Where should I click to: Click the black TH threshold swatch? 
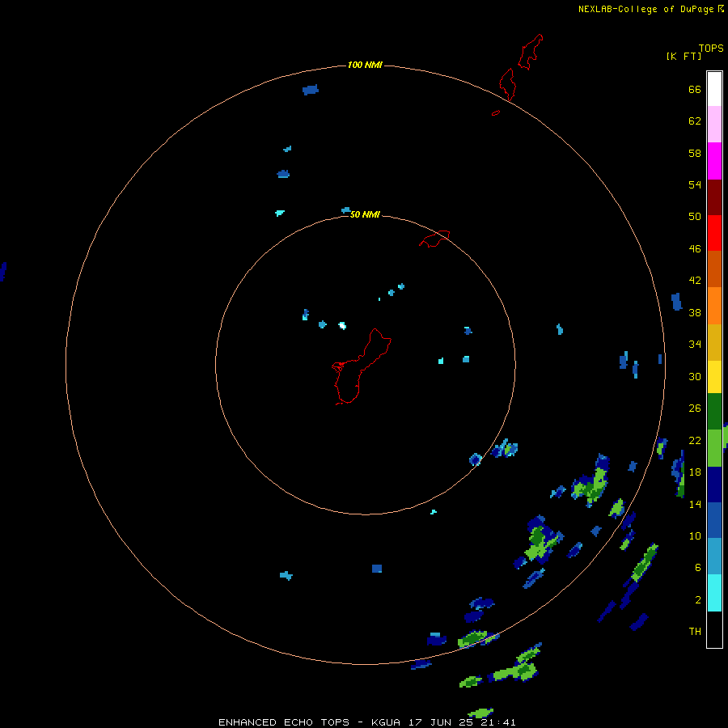(714, 629)
